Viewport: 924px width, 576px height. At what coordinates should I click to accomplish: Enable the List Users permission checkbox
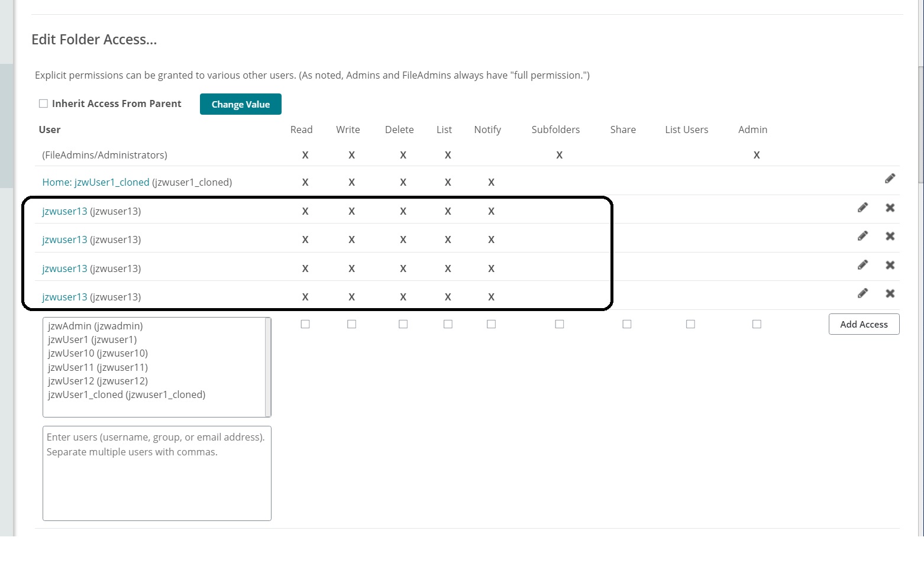[x=690, y=324]
